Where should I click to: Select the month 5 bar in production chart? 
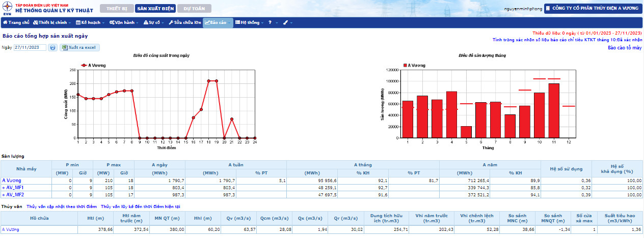tap(466, 132)
